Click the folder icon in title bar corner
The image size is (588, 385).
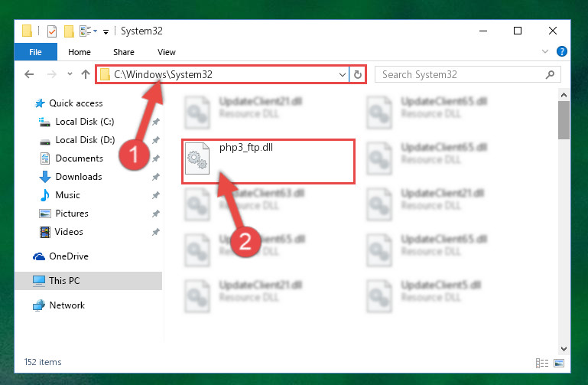click(27, 31)
